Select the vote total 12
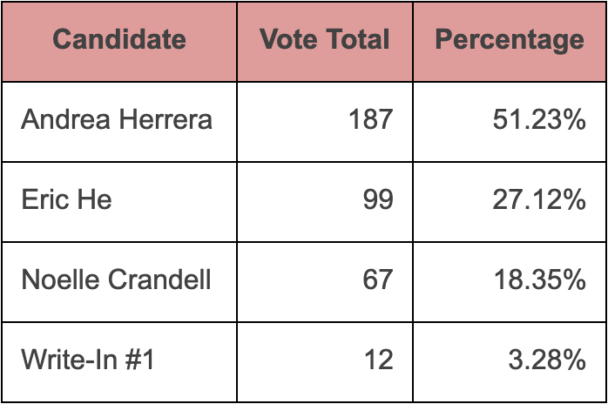The width and height of the screenshot is (608, 404). click(x=378, y=359)
